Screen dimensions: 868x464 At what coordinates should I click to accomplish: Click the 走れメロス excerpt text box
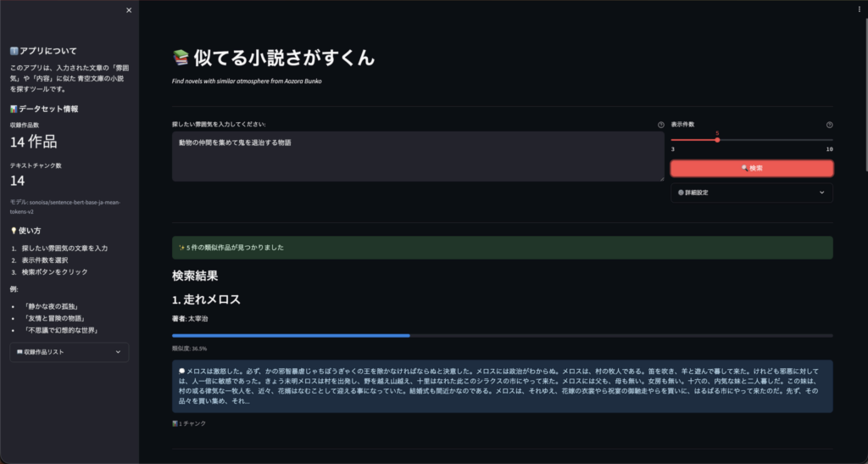[x=502, y=386]
